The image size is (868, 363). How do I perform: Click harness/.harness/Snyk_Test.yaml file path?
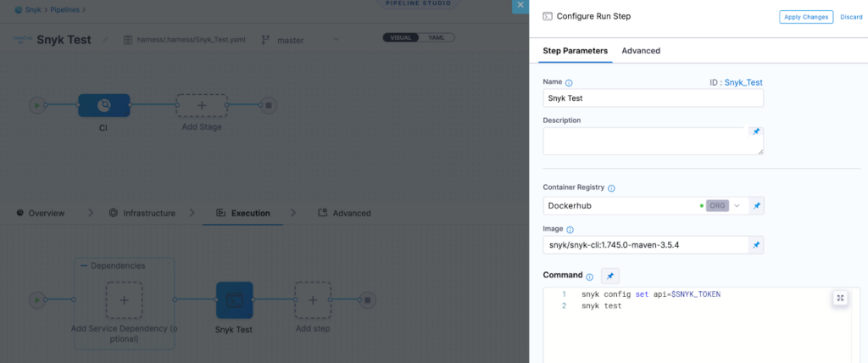[x=191, y=40]
